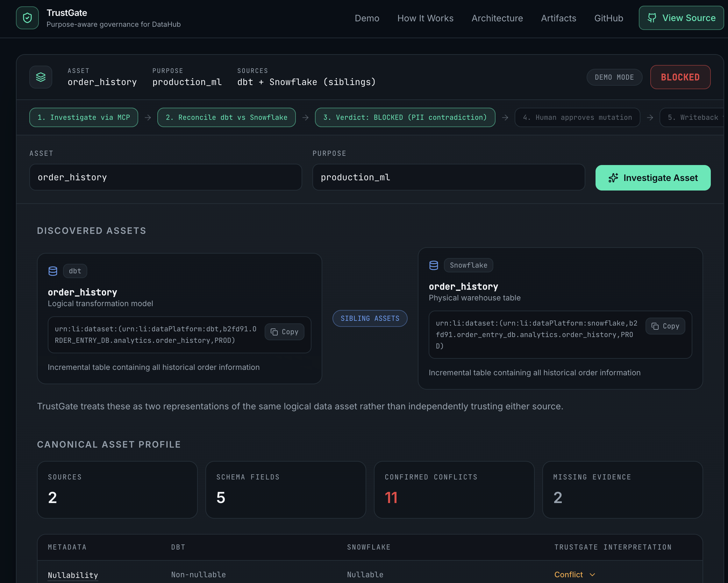
Task: Expand the Conflict row chevron for Nullability
Action: (592, 574)
